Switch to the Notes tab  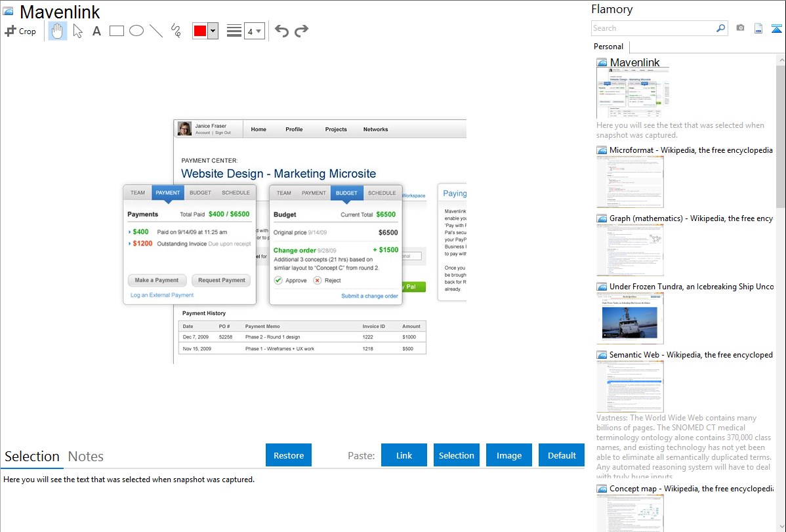(x=86, y=457)
